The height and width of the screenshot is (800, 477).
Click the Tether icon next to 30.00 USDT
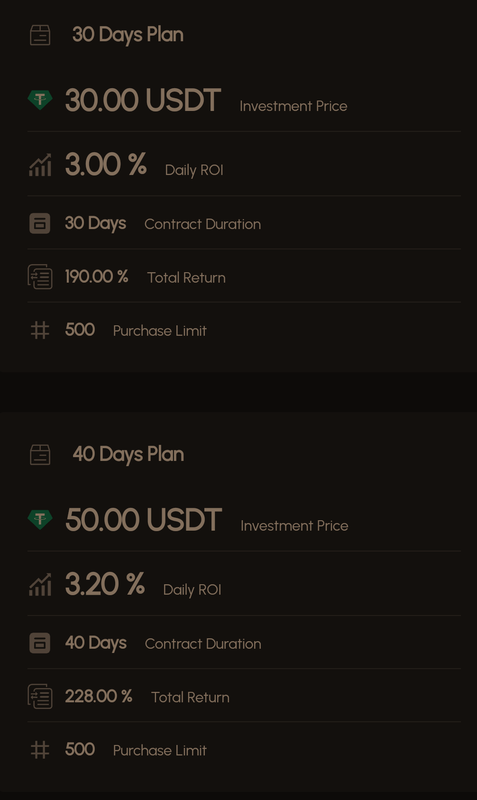point(40,99)
